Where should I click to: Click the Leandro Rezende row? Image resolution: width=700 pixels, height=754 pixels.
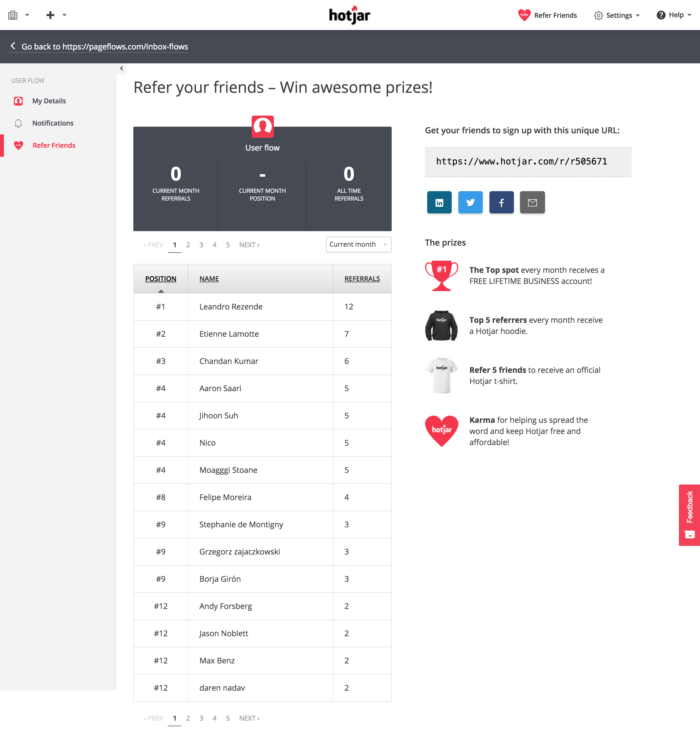[x=262, y=307]
